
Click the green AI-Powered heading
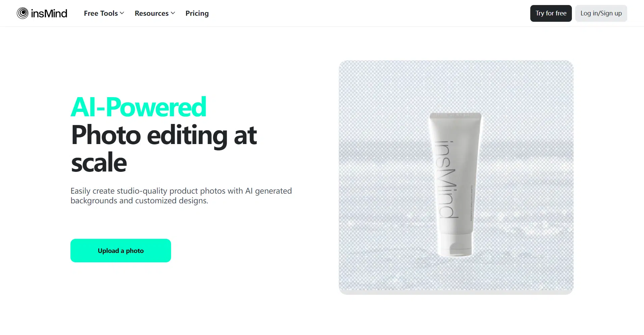point(138,107)
